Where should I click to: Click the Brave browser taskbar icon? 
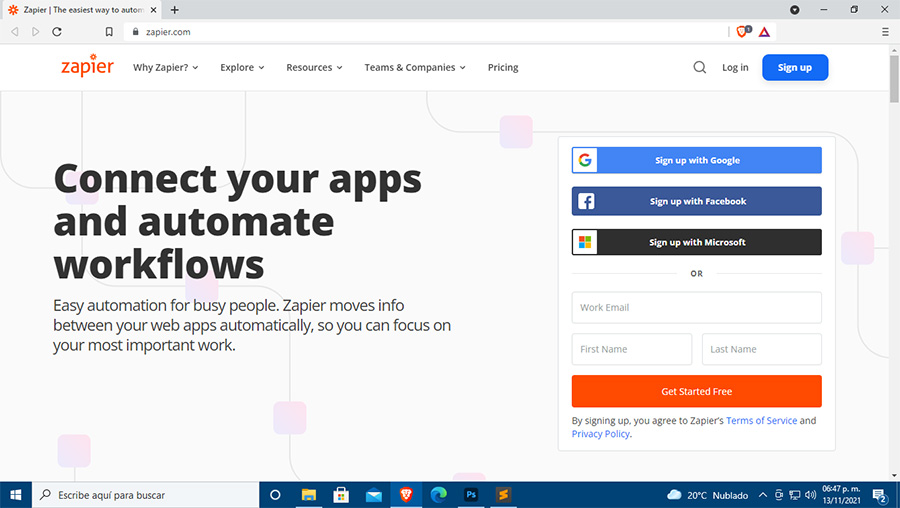pyautogui.click(x=406, y=495)
